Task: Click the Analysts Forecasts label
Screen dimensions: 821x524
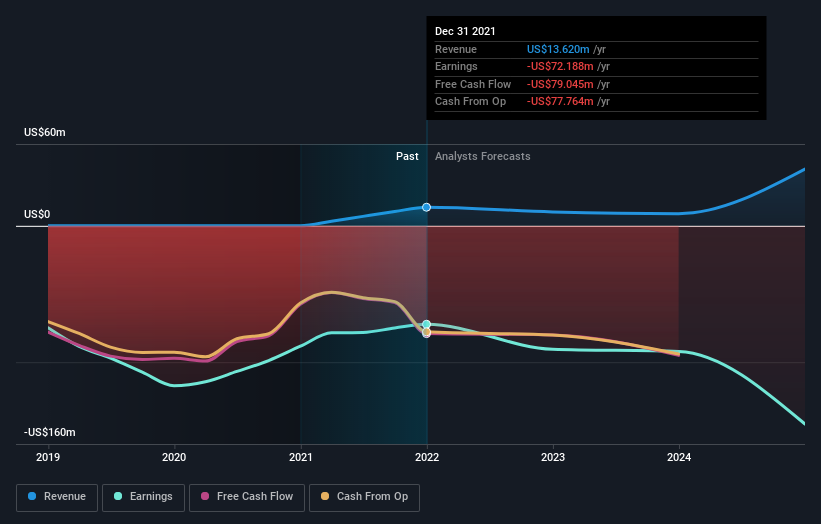Action: (x=483, y=156)
